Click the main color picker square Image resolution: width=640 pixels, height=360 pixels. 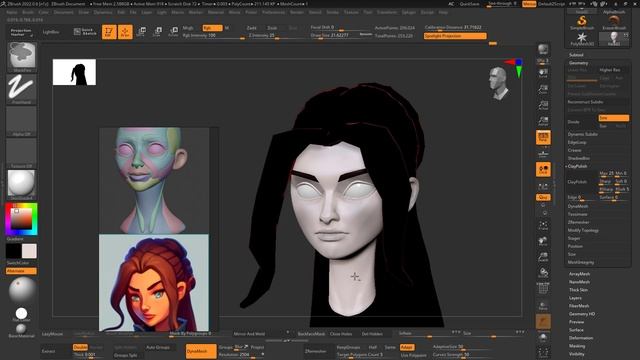click(x=21, y=219)
